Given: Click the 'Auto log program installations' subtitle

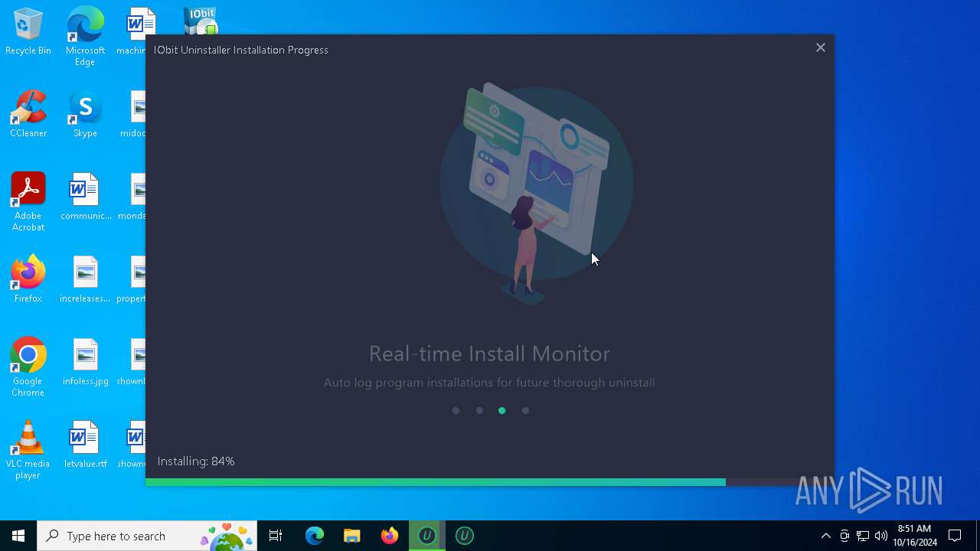Looking at the screenshot, I should coord(489,383).
